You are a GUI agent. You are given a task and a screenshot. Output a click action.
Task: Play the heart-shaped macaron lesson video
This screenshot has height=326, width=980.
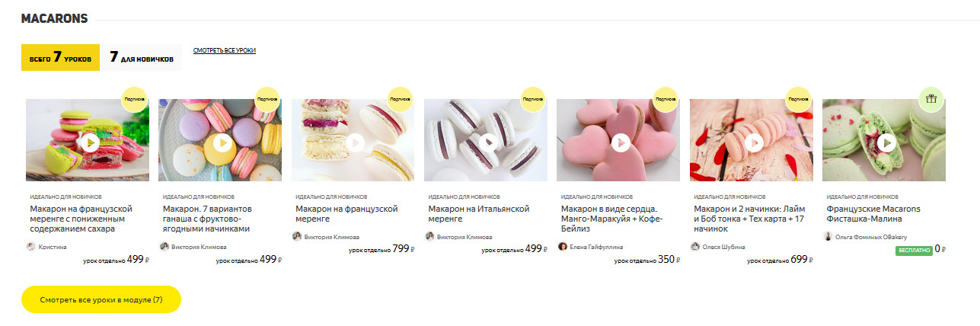pos(621,142)
